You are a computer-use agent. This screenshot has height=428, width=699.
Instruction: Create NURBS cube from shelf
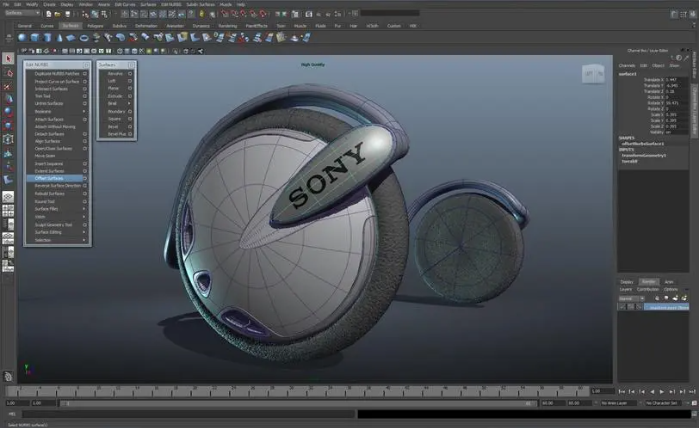(x=34, y=38)
